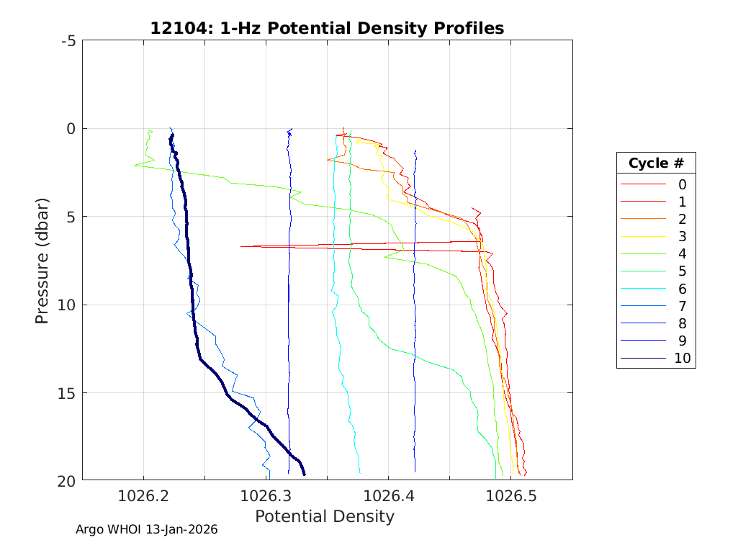This screenshot has height=540, width=756.
Task: Select the 1026.4 x-axis tick label
Action: 388,495
